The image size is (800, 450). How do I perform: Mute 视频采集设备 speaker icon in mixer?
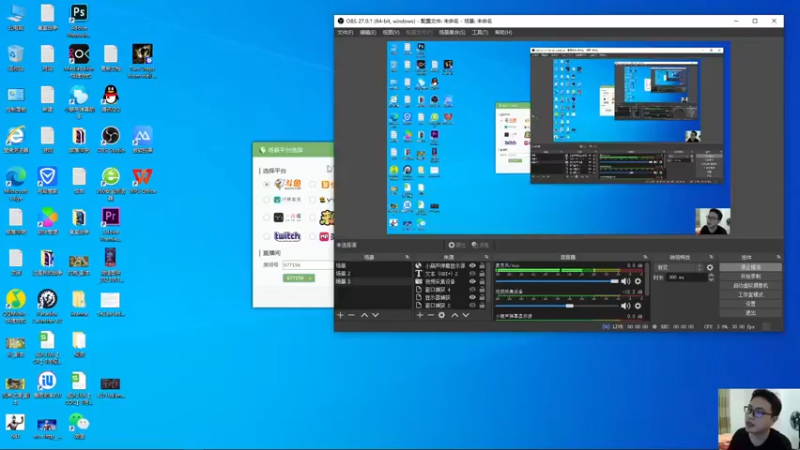coord(626,306)
